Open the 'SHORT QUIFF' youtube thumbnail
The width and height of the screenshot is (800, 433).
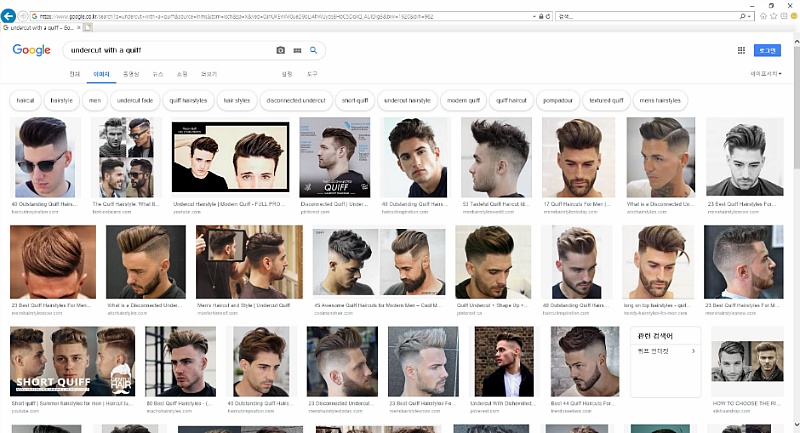click(x=72, y=362)
